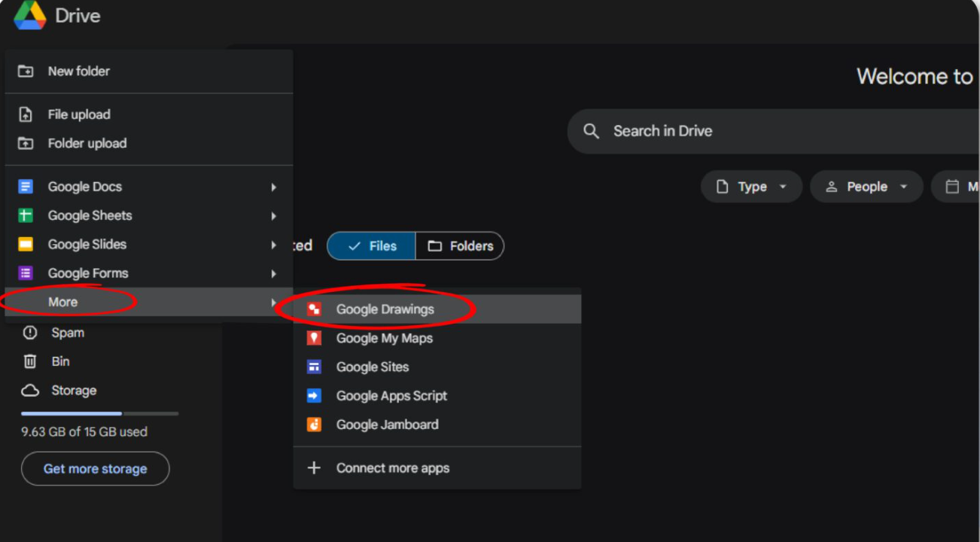Click the Google My Maps icon
980x542 pixels.
coord(314,338)
